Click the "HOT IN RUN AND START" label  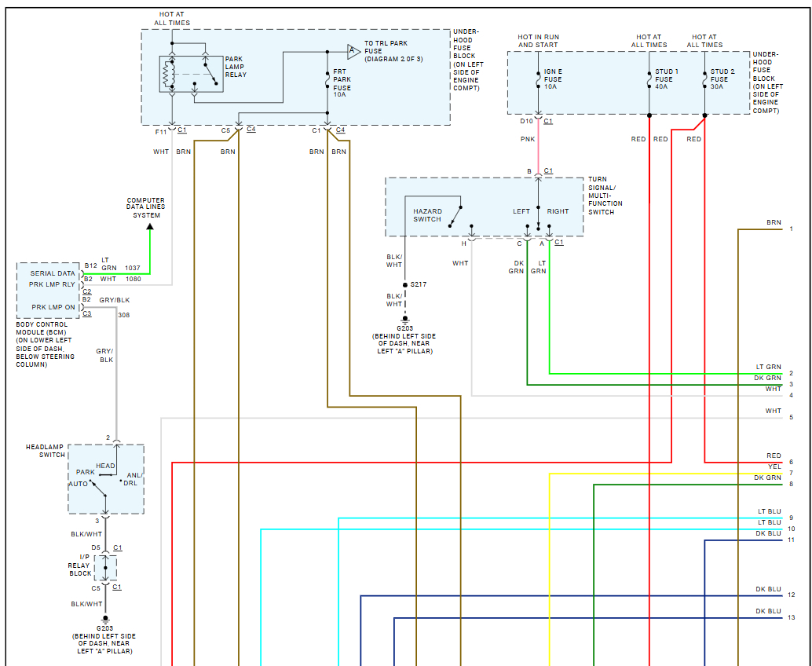pos(538,41)
